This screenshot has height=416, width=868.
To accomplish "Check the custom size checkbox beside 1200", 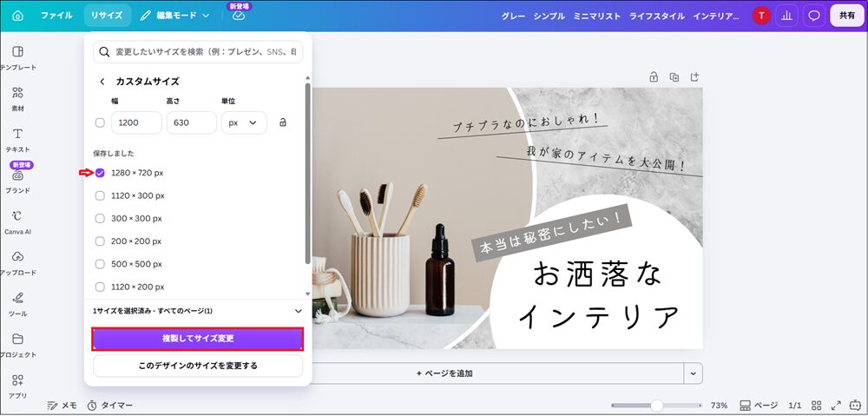I will (x=100, y=123).
